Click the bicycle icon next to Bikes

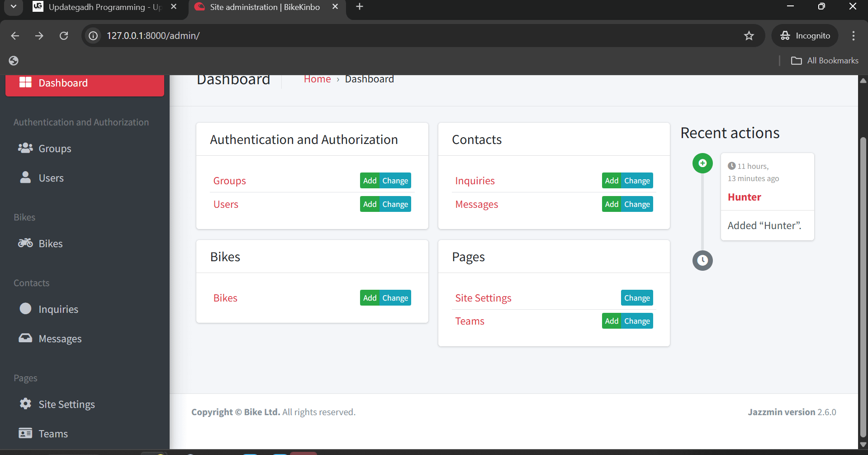25,243
